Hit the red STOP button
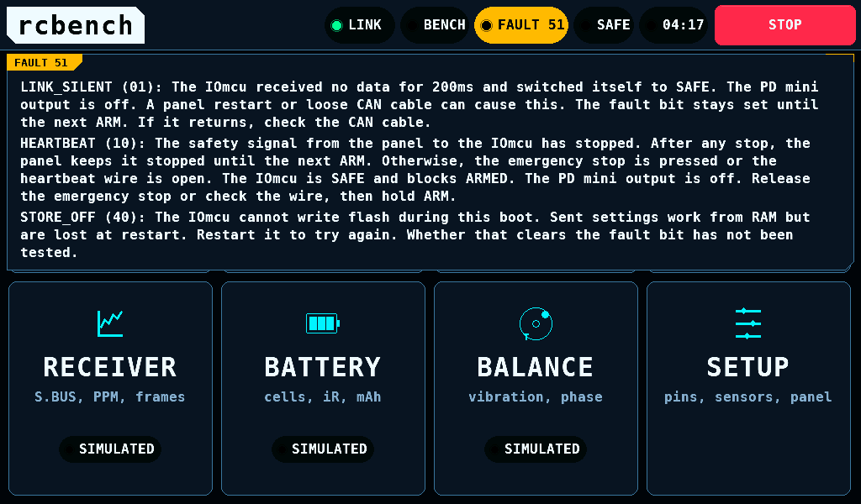Viewport: 861px width, 504px height. (785, 25)
